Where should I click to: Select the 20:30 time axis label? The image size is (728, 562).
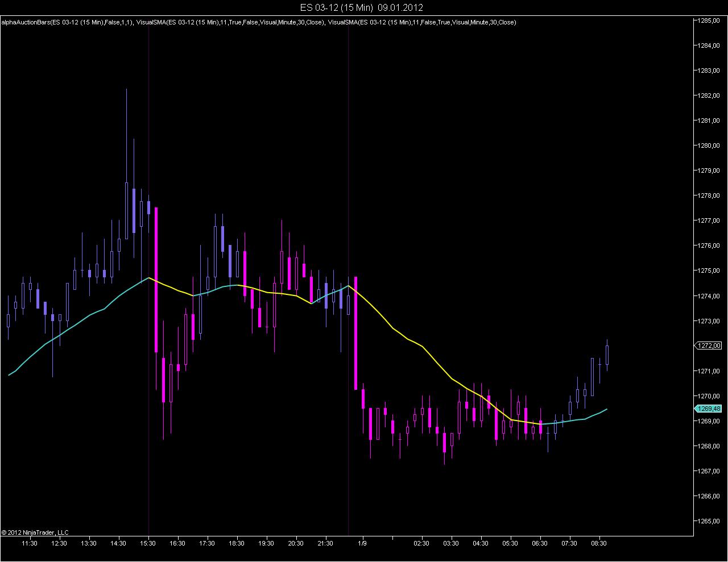coord(296,543)
